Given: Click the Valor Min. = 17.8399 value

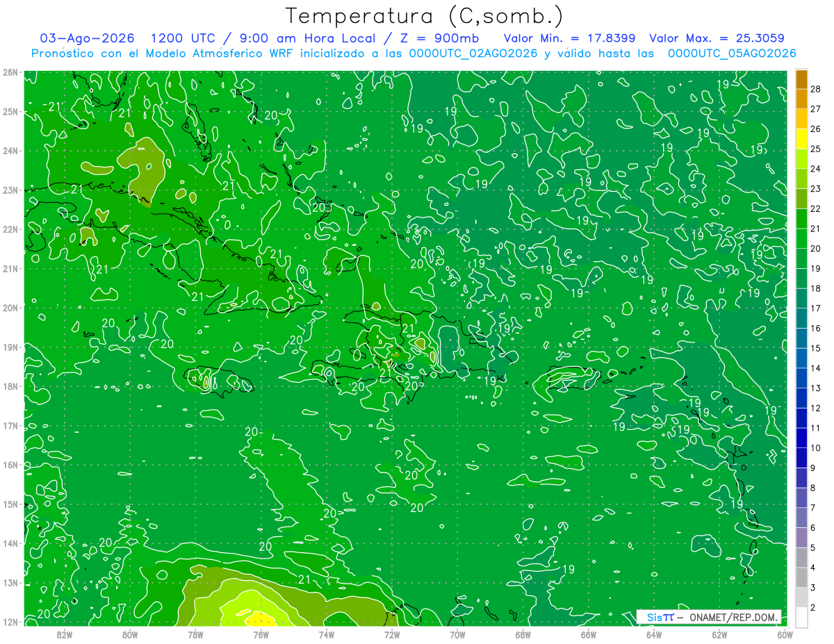Looking at the screenshot, I should [569, 38].
